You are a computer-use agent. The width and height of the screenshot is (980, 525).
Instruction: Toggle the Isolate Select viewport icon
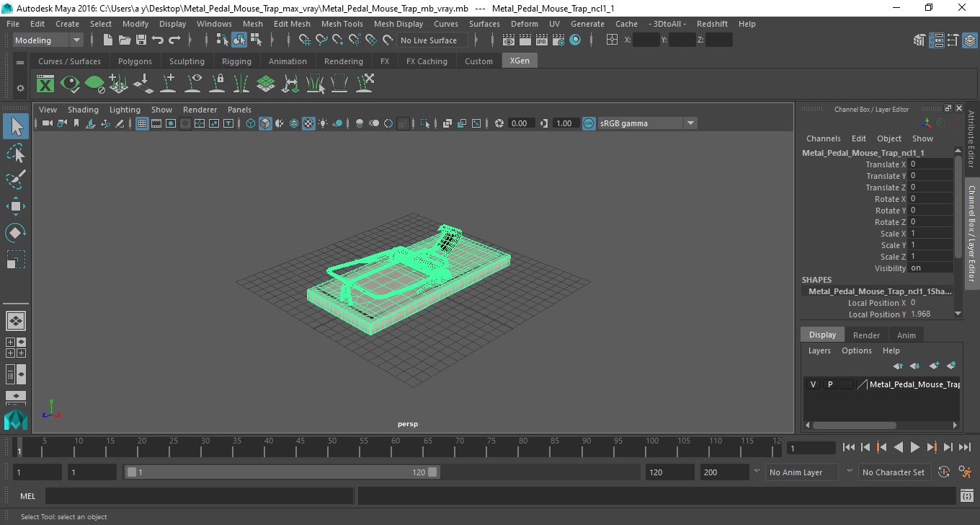[x=425, y=123]
